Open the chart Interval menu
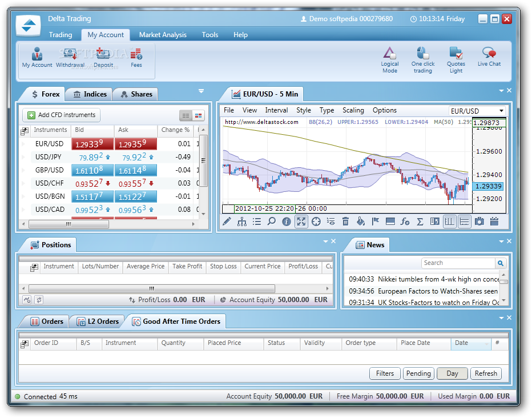The width and height of the screenshot is (532, 418). click(276, 110)
